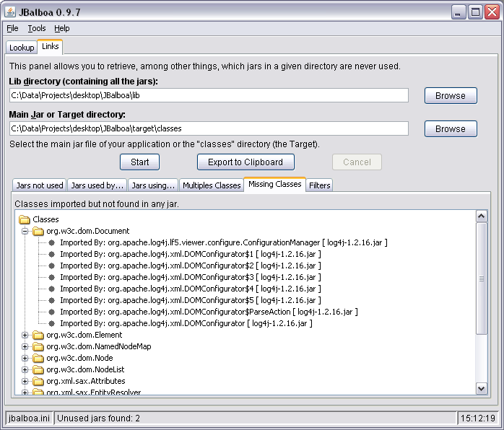
Task: Click the bullet icon of the DOMConfigurator$2 row
Action: tap(52, 266)
